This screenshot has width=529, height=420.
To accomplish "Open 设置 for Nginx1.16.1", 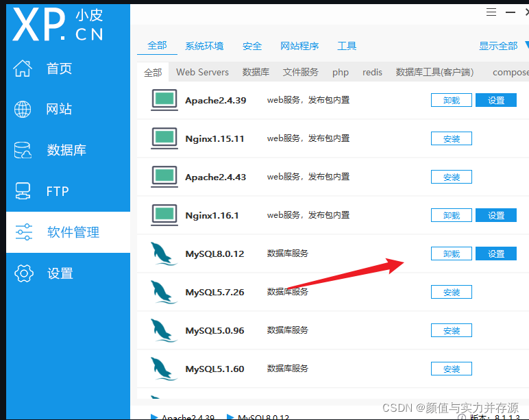I will point(496,215).
